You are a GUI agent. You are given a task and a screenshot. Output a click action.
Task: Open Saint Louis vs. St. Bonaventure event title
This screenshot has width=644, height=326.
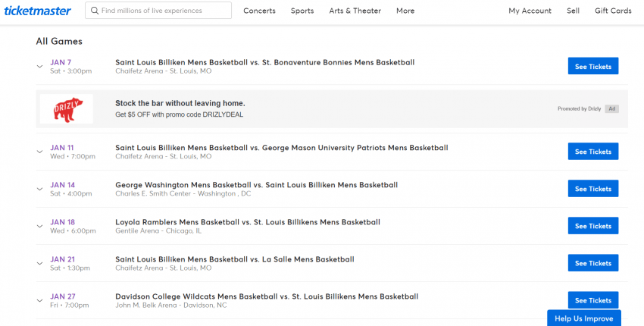pos(265,62)
